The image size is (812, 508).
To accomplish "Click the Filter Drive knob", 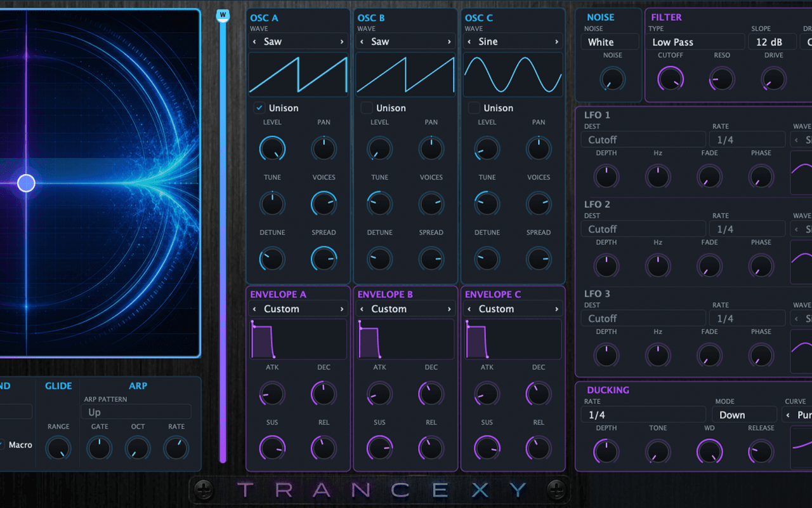I will (x=773, y=79).
